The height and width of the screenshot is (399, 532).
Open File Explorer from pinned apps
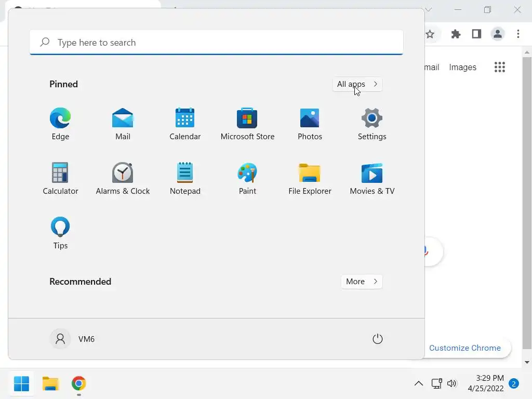coord(310,179)
